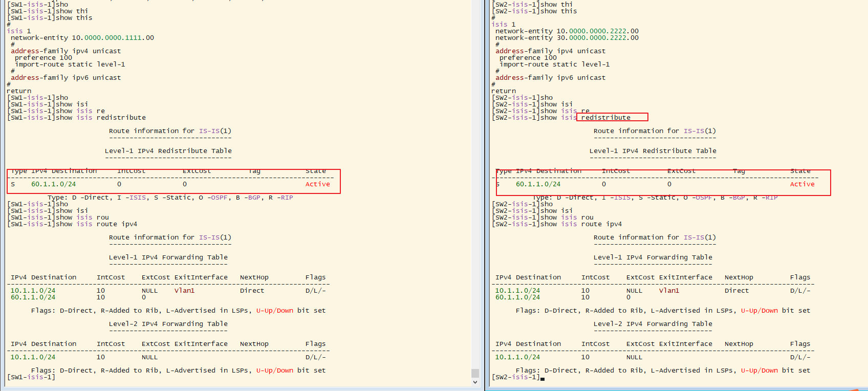Click the red Active state in SW2 pane
The width and height of the screenshot is (868, 391).
(802, 184)
